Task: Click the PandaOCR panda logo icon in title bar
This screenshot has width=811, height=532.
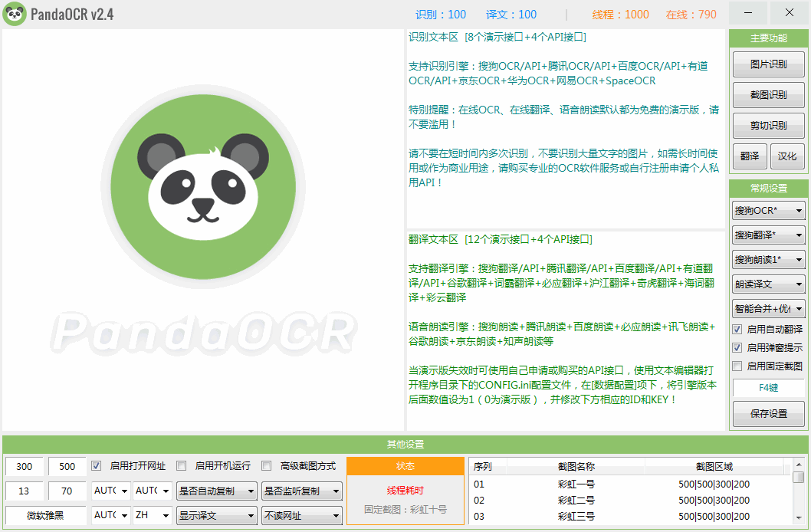Action: tap(15, 14)
